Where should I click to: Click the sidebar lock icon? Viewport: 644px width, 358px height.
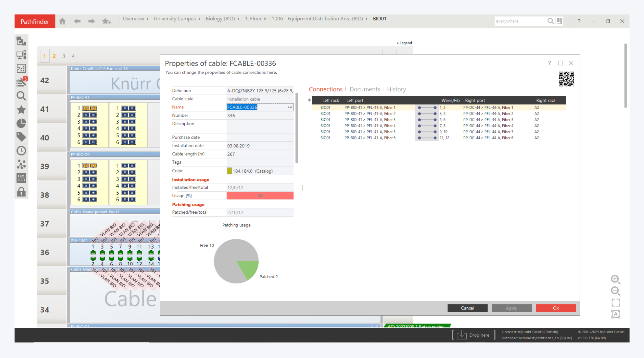coord(21,192)
